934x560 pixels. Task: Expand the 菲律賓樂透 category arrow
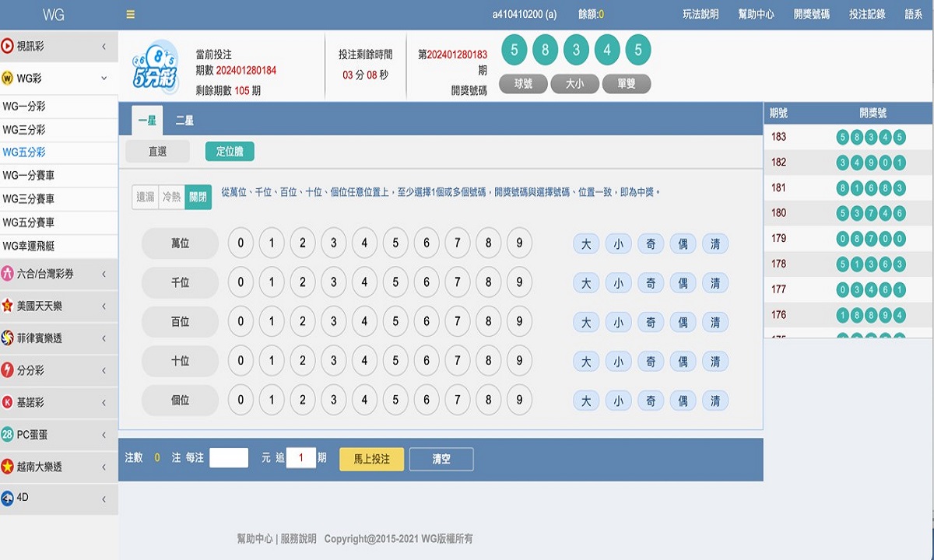(104, 338)
